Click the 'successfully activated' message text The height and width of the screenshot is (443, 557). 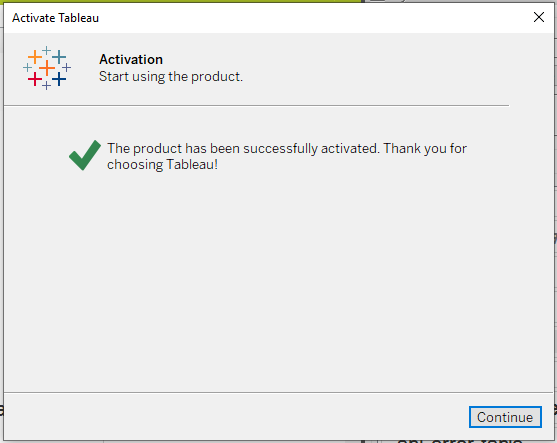pyautogui.click(x=310, y=148)
